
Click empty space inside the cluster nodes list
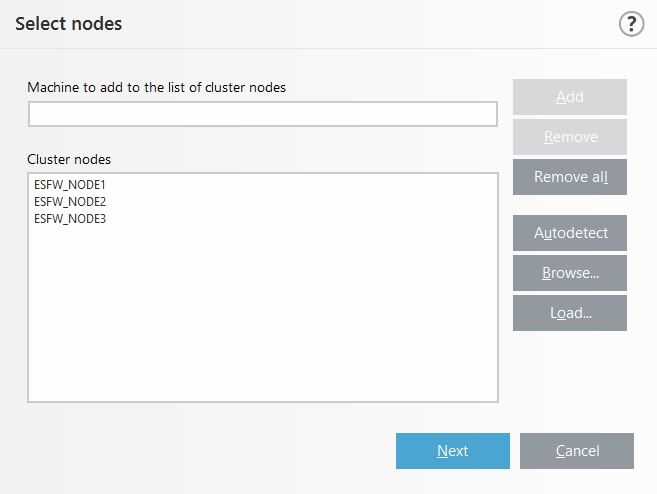262,320
